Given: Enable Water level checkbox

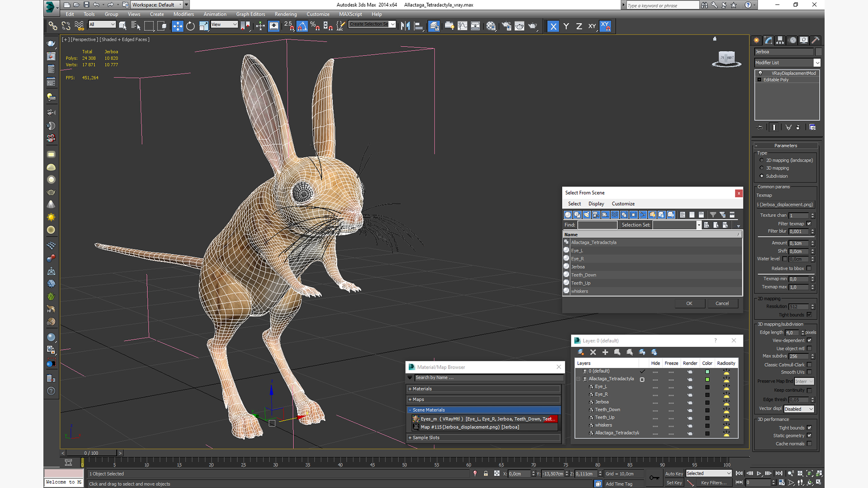Looking at the screenshot, I should [x=785, y=259].
